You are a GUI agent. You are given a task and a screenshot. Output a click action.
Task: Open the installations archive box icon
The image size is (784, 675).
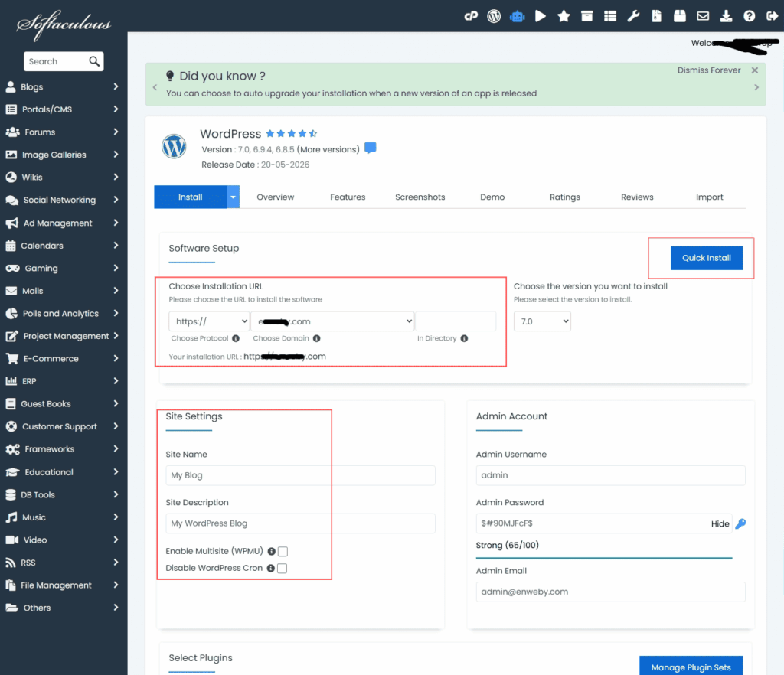[x=586, y=17]
